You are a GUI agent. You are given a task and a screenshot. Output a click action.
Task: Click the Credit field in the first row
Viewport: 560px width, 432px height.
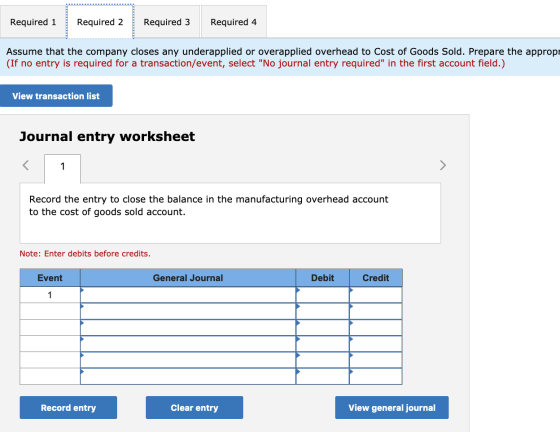point(376,295)
